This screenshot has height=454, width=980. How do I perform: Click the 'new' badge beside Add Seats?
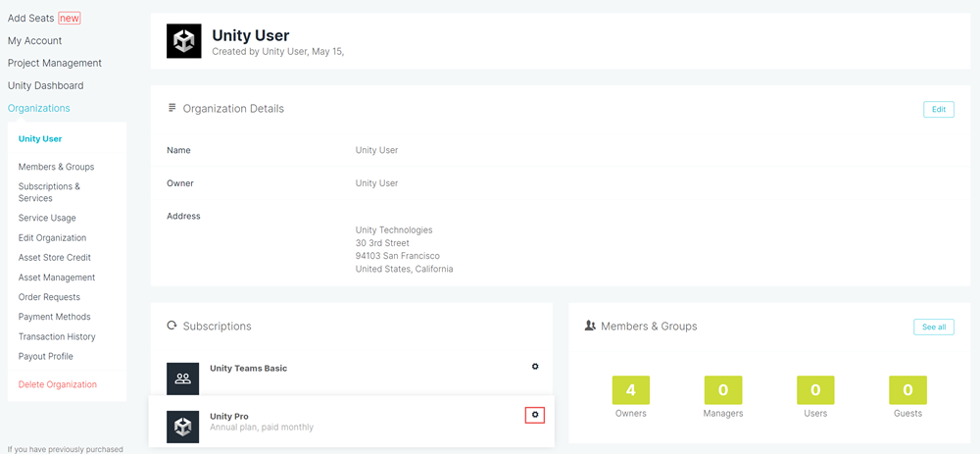point(70,18)
